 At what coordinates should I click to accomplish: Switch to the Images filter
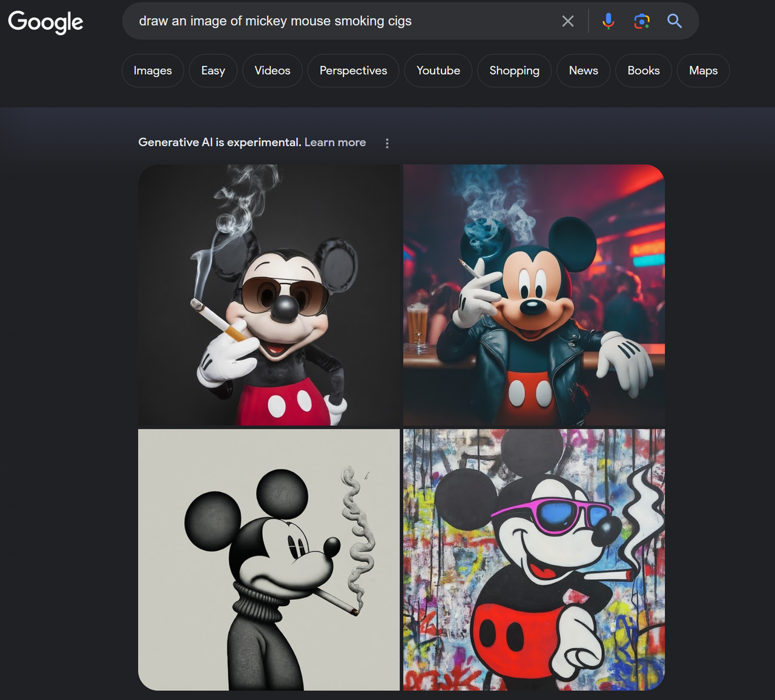pos(153,70)
